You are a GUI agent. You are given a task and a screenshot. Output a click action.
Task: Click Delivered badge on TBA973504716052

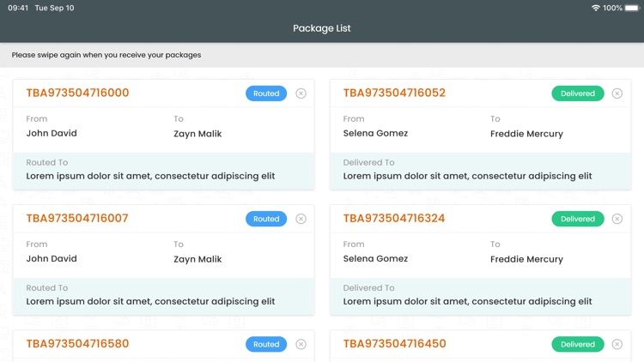(578, 94)
